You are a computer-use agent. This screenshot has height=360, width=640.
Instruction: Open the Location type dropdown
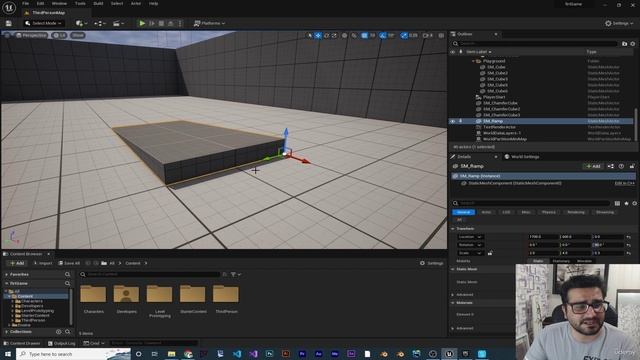pos(470,237)
